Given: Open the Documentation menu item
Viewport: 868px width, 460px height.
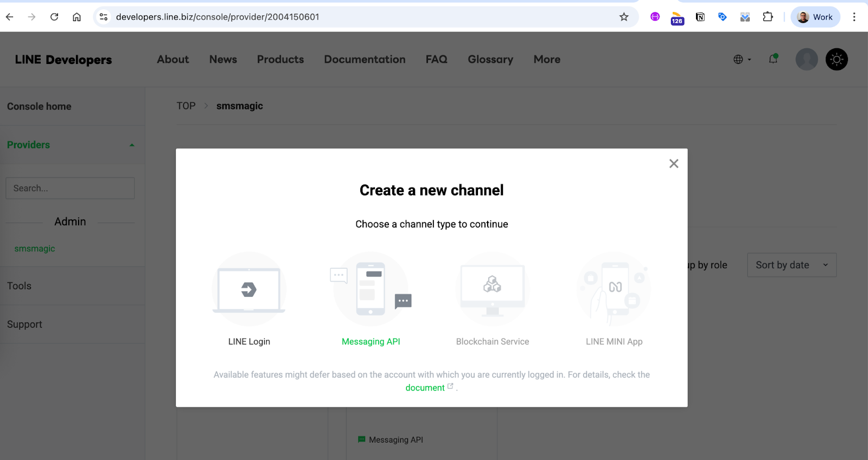Looking at the screenshot, I should coord(365,59).
